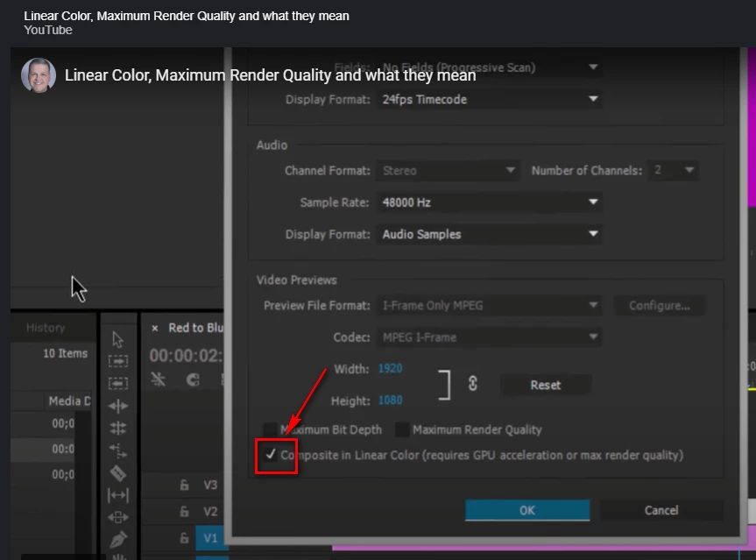
Task: Pick the Rate Stretch tool
Action: coord(118,450)
